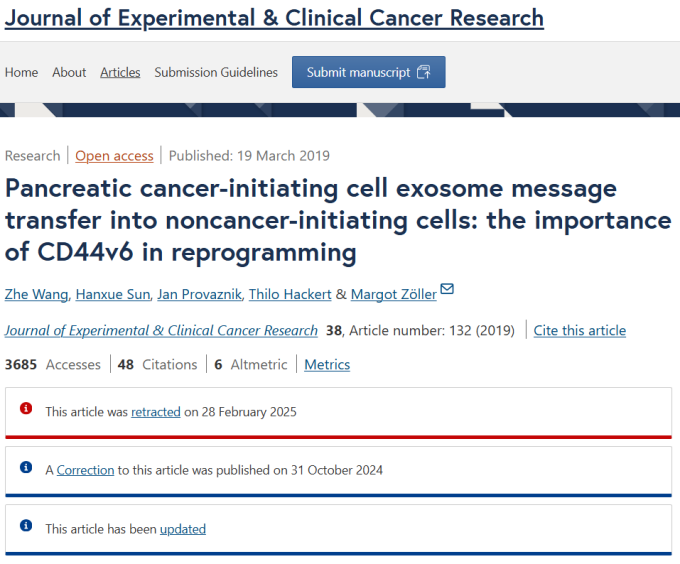Screen dimensions: 680x564
Task: Open the Correction link
Action: 85,470
